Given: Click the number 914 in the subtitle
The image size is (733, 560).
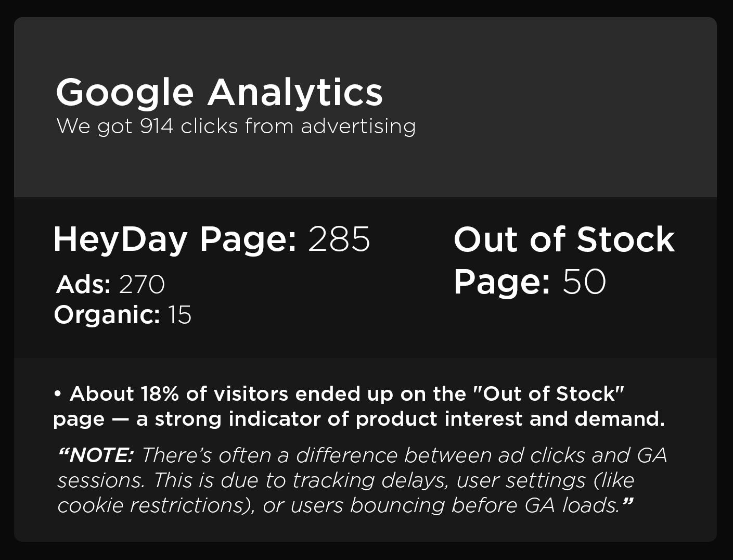Looking at the screenshot, I should click(x=157, y=126).
